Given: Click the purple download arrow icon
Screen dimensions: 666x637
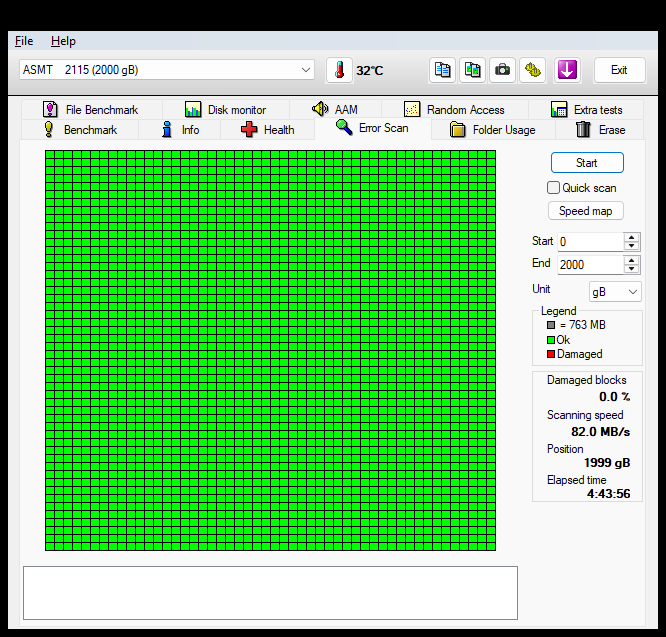Looking at the screenshot, I should (567, 70).
